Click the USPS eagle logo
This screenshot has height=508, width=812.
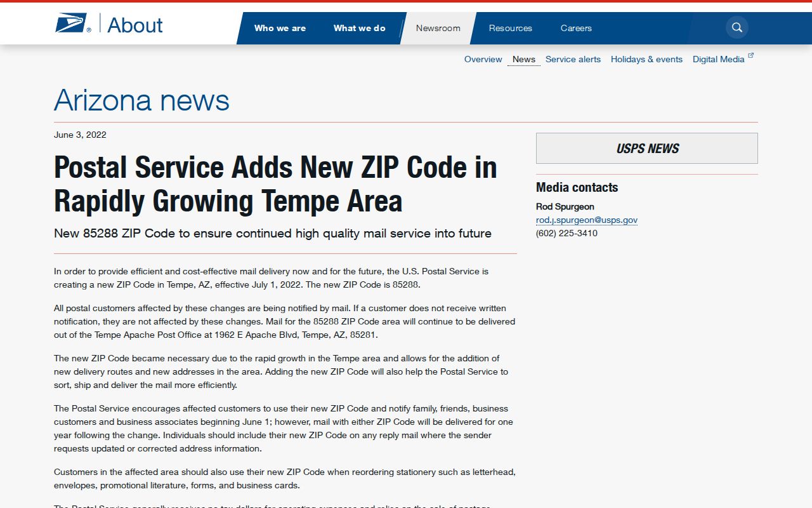coord(73,24)
